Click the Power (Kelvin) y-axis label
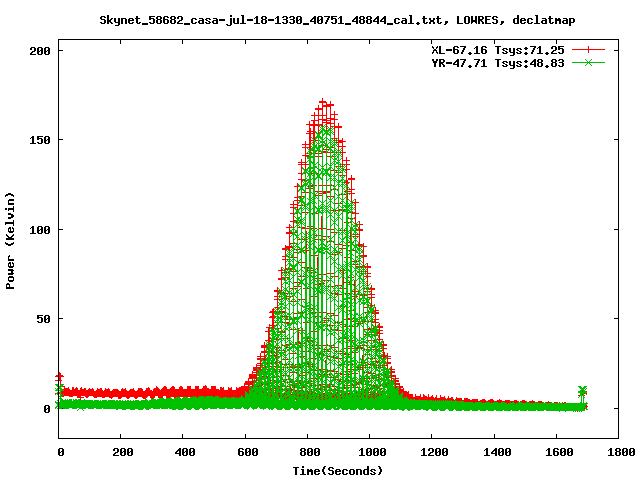 click(x=10, y=241)
